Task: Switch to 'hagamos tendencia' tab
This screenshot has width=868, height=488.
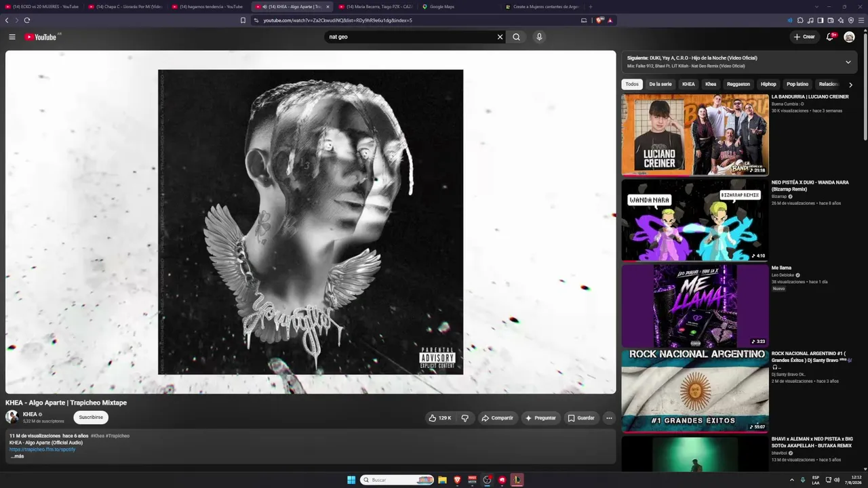Action: [209, 7]
